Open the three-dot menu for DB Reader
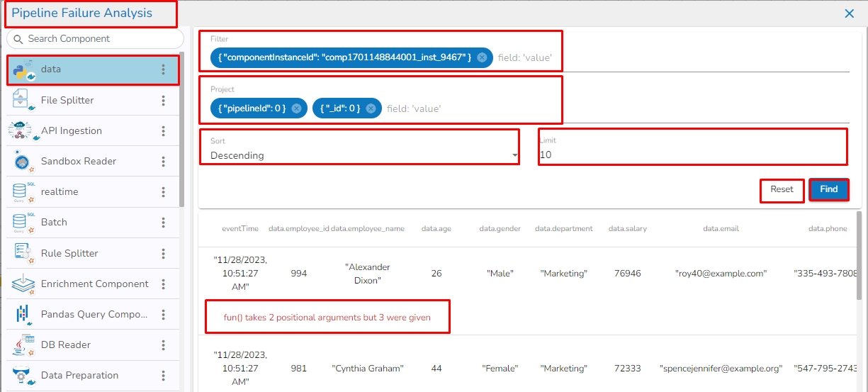This screenshot has width=868, height=392. (x=163, y=345)
